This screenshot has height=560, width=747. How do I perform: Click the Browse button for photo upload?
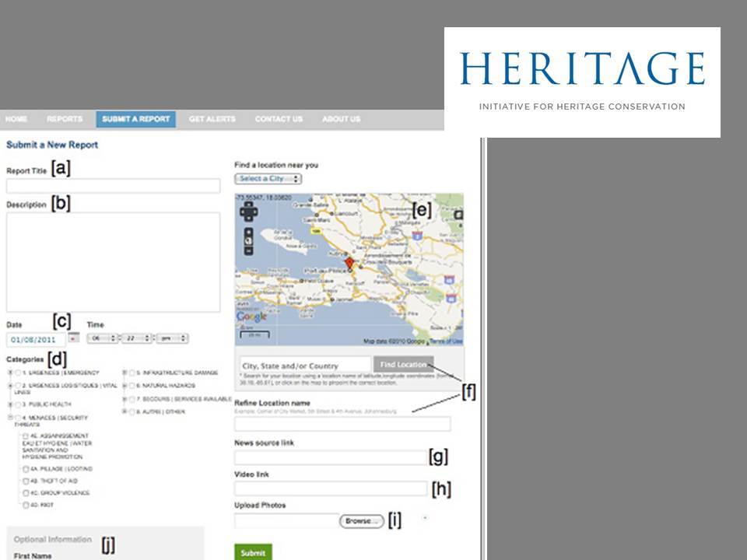coord(362,521)
